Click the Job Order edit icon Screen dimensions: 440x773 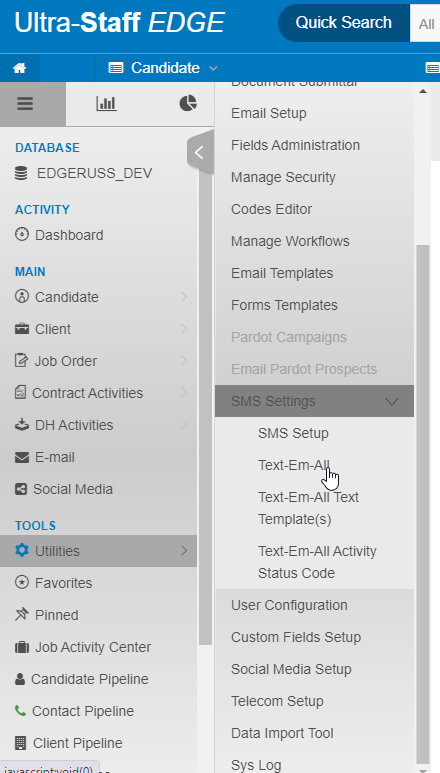click(21, 360)
